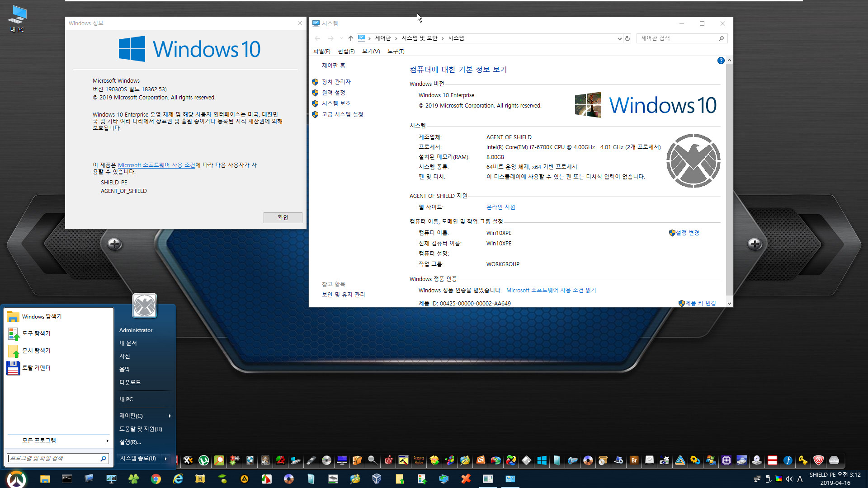This screenshot has height=488, width=868.
Task: Click the 시스템 및 보안 breadcrumb
Action: click(419, 38)
